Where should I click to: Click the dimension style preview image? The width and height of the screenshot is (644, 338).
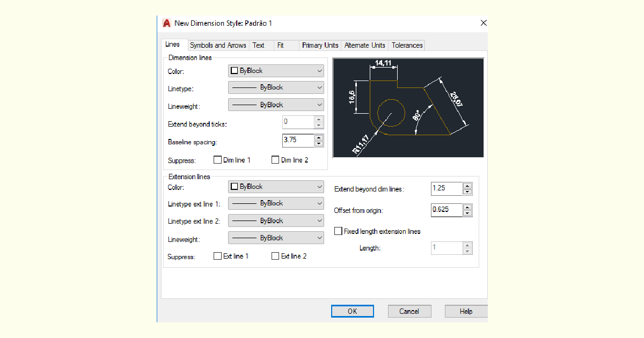pyautogui.click(x=408, y=107)
